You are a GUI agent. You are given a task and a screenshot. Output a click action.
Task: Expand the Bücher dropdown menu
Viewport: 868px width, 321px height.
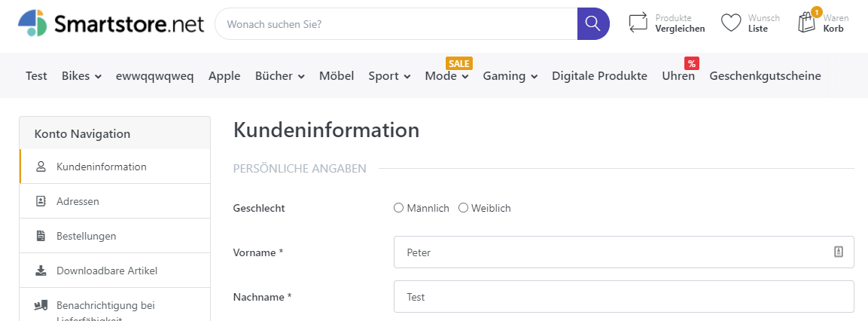pyautogui.click(x=279, y=76)
